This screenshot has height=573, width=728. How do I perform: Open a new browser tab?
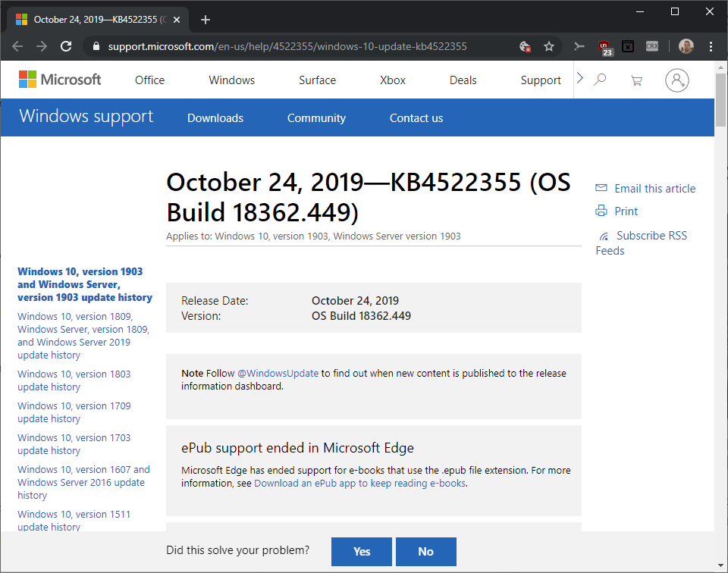tap(206, 20)
